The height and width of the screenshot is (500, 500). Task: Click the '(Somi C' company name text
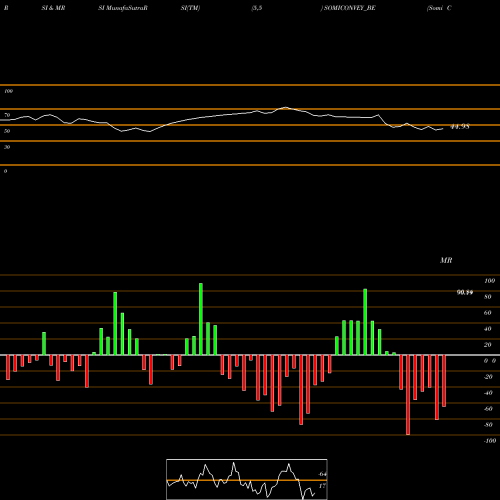coord(439,8)
